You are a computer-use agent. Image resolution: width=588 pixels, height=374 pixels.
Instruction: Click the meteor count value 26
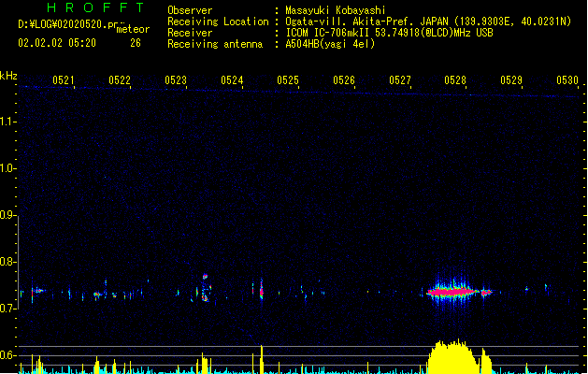136,43
